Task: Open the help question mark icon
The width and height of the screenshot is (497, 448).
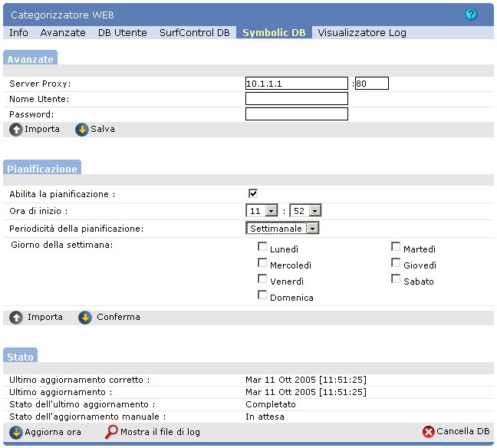Action: tap(471, 15)
